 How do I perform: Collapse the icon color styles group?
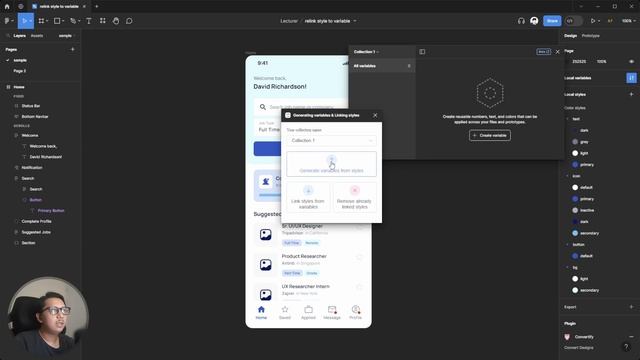(x=567, y=176)
